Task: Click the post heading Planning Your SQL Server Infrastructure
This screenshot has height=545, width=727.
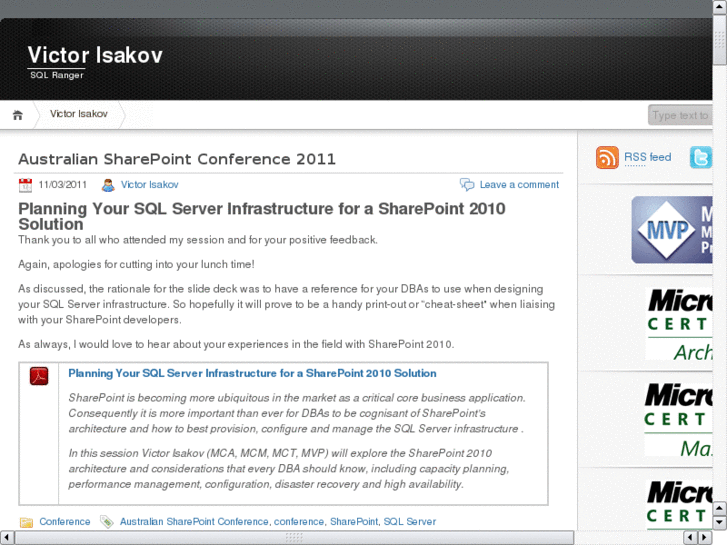Action: pyautogui.click(x=261, y=217)
